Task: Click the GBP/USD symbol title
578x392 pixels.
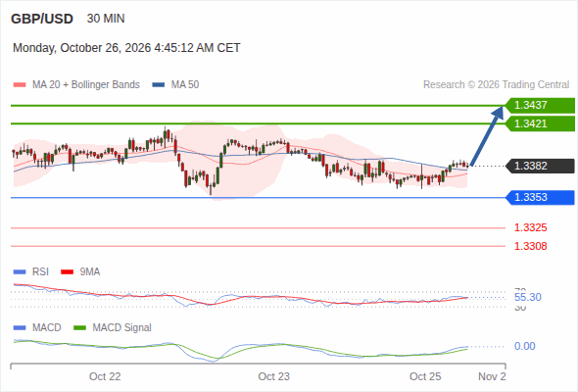Action: click(x=42, y=19)
